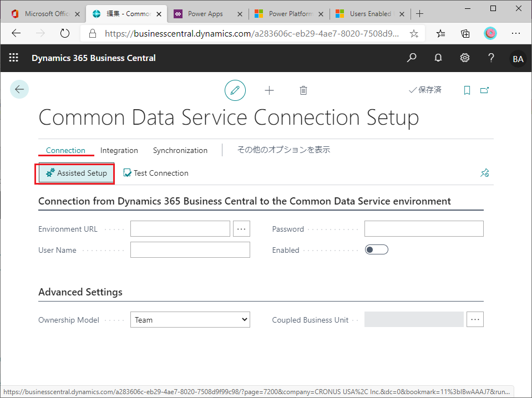Pin the action bar with the pin icon
Image resolution: width=532 pixels, height=398 pixels.
pyautogui.click(x=484, y=173)
